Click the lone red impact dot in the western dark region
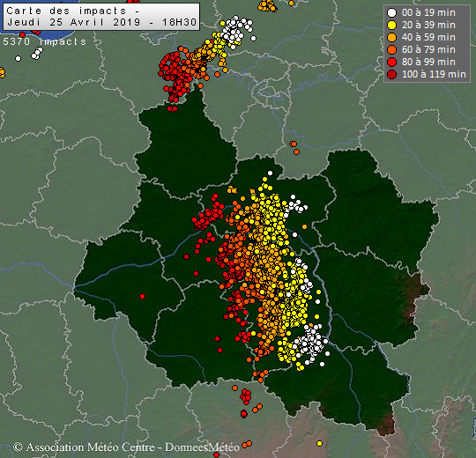This screenshot has height=458, width=476. pyautogui.click(x=143, y=296)
